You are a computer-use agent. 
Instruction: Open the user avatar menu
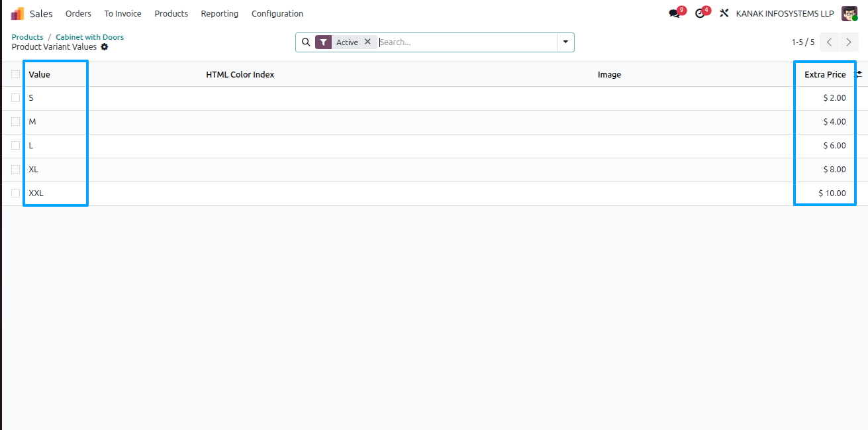pyautogui.click(x=849, y=13)
